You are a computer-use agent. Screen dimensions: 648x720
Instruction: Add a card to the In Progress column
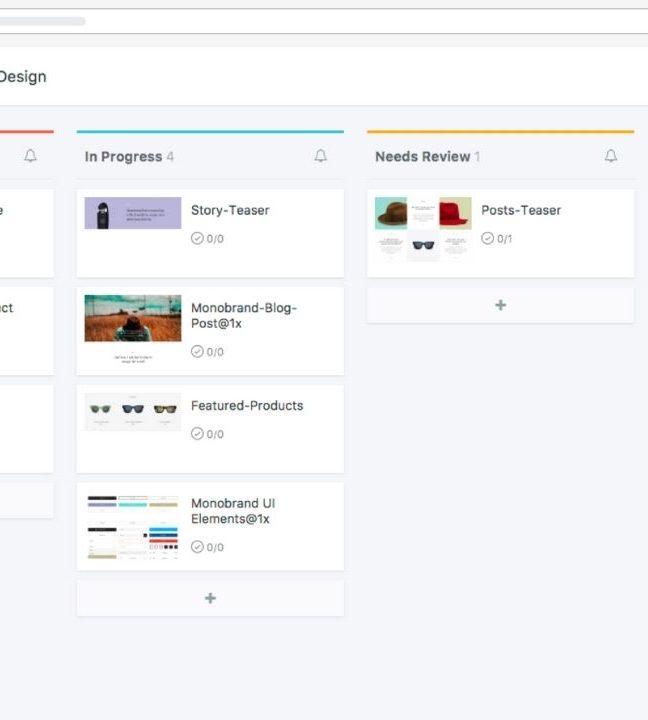pos(210,598)
